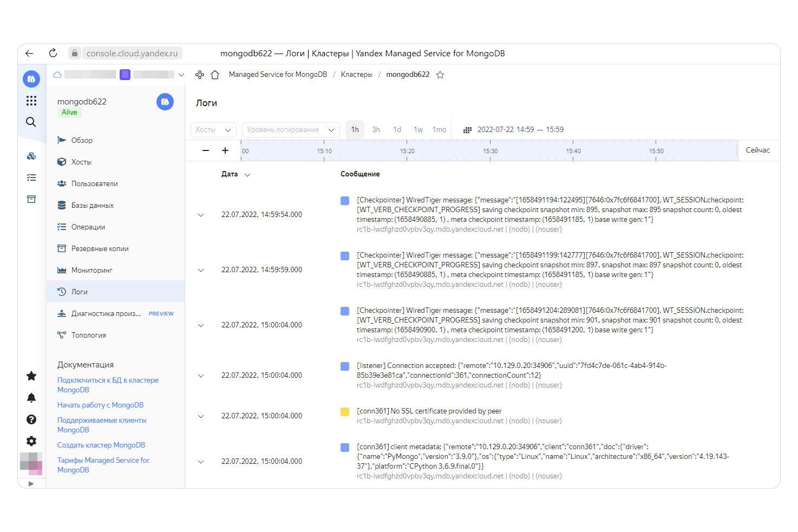Viewport: 798px width, 532px height.
Task: Open link Создать кластер MongoDB
Action: tap(101, 445)
